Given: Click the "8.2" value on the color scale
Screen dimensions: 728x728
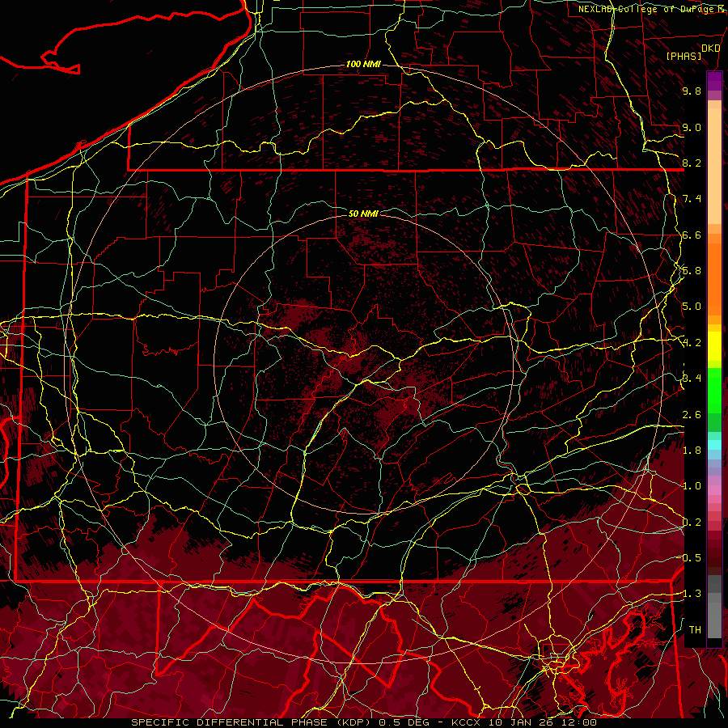Looking at the screenshot, I should (692, 163).
